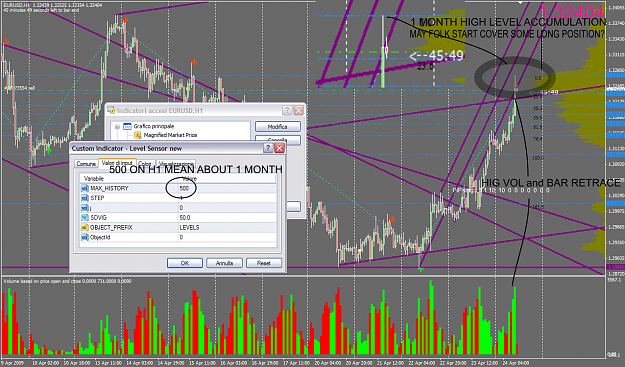The image size is (625, 367).
Task: Click the Indicatori accesi window title icon
Action: point(111,110)
